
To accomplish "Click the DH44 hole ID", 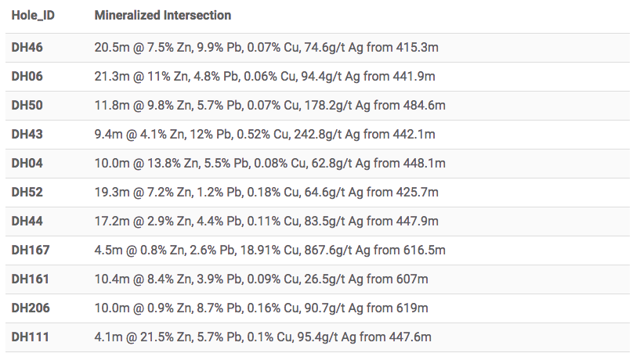I will [x=27, y=222].
